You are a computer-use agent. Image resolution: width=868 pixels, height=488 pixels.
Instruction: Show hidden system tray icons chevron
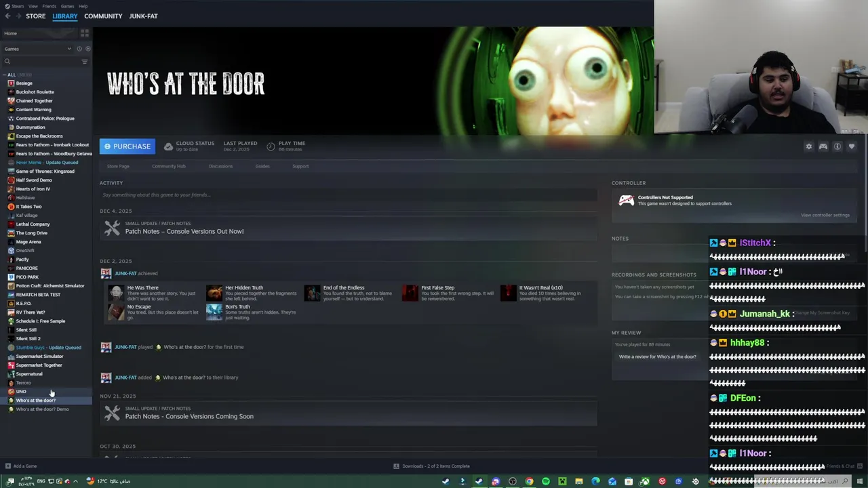(75, 481)
